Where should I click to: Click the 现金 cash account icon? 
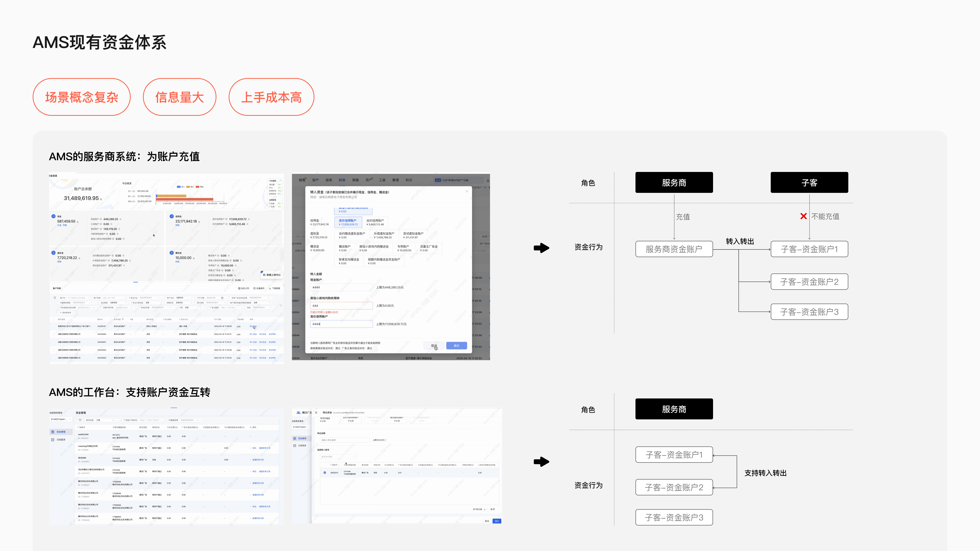(53, 216)
